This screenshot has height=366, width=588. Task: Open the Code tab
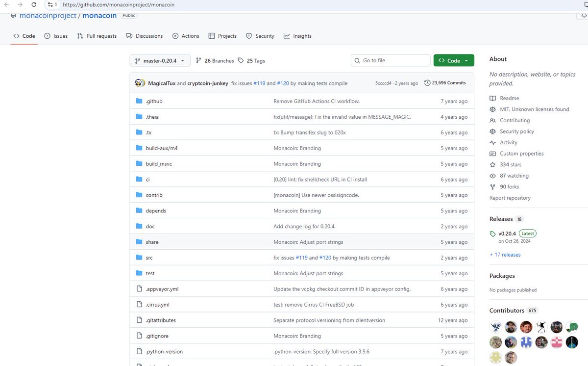point(24,36)
